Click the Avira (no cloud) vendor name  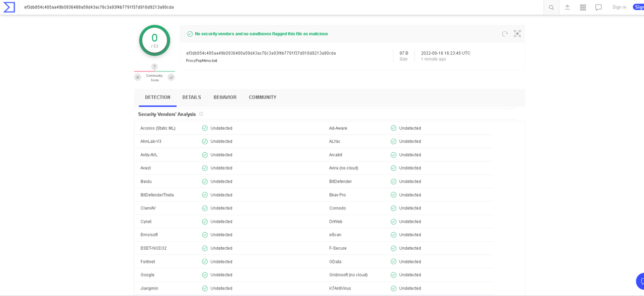point(344,168)
